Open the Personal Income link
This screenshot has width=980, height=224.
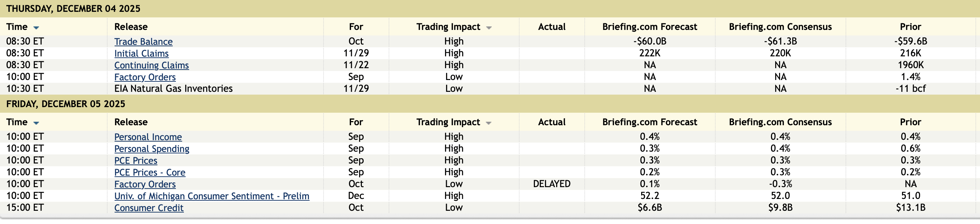(148, 137)
